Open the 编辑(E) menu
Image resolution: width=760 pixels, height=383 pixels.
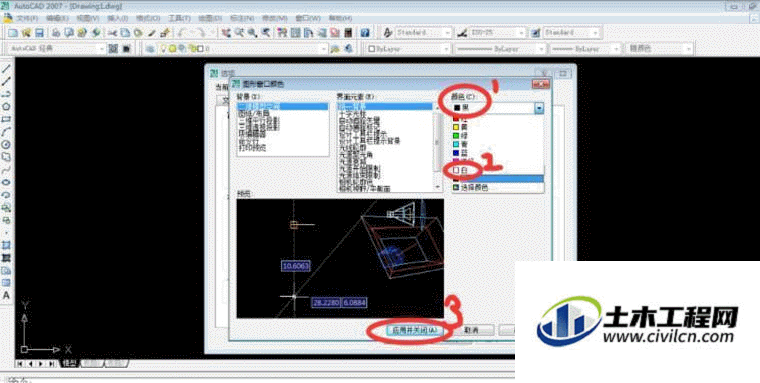57,18
